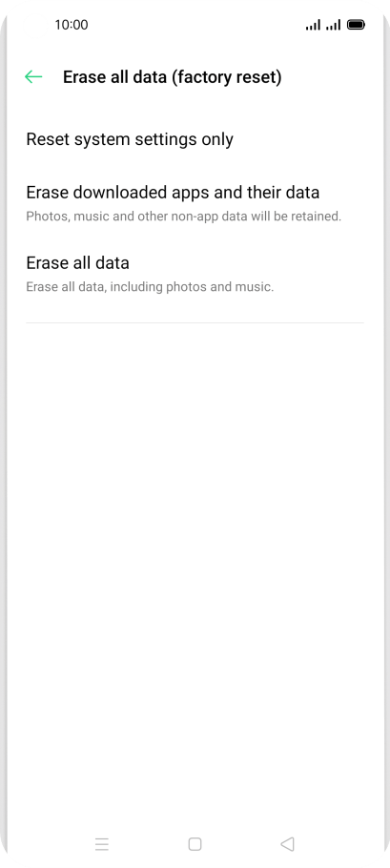This screenshot has height=868, width=390.
Task: Tap the square home navigation icon
Action: [x=195, y=843]
